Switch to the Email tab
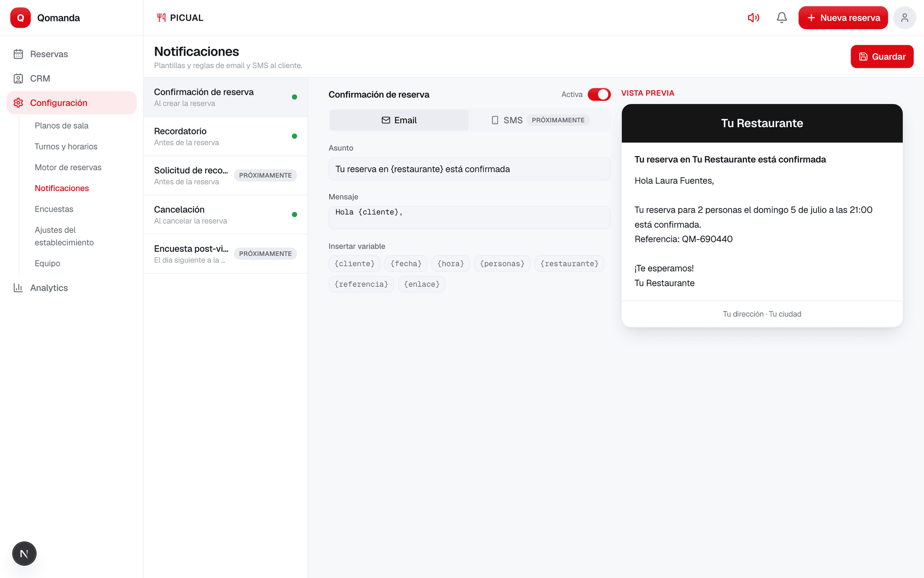 point(398,120)
